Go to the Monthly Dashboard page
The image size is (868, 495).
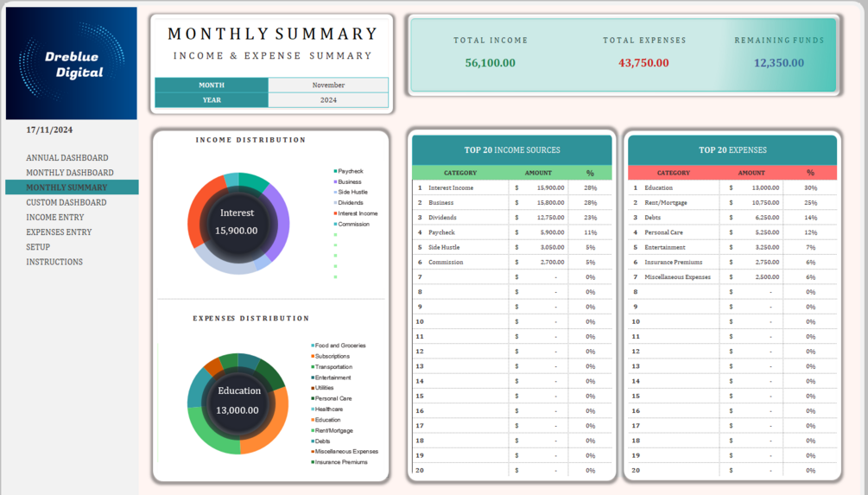pyautogui.click(x=70, y=173)
